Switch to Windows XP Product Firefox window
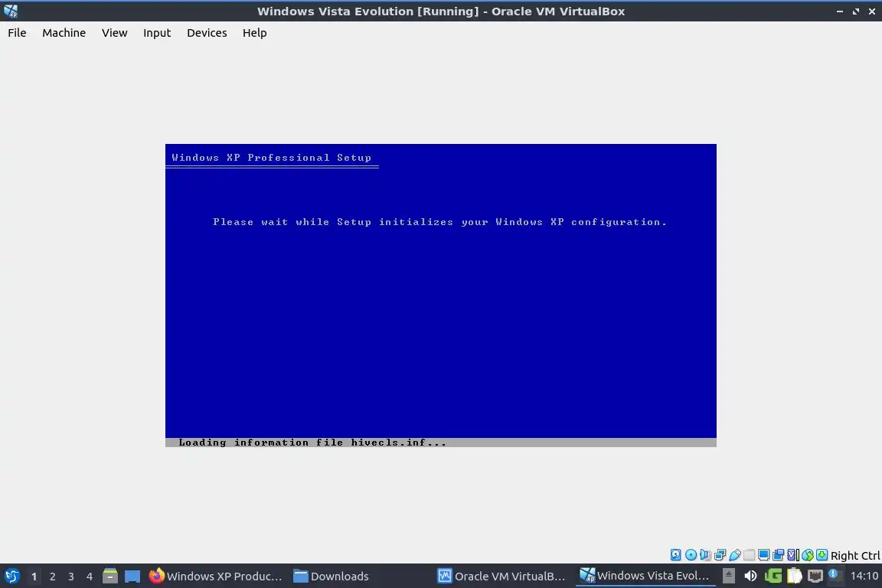The image size is (882, 588). click(216, 577)
